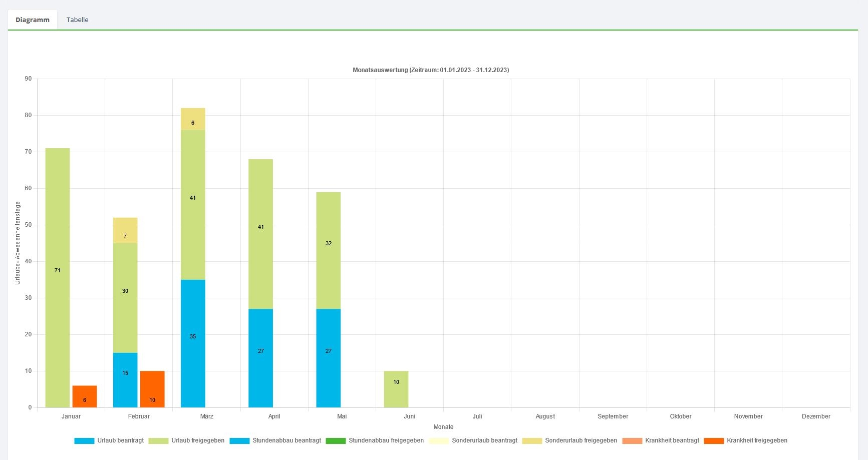This screenshot has width=868, height=460.
Task: Toggle Sonderurlaub beantragt legend swatch
Action: (439, 441)
